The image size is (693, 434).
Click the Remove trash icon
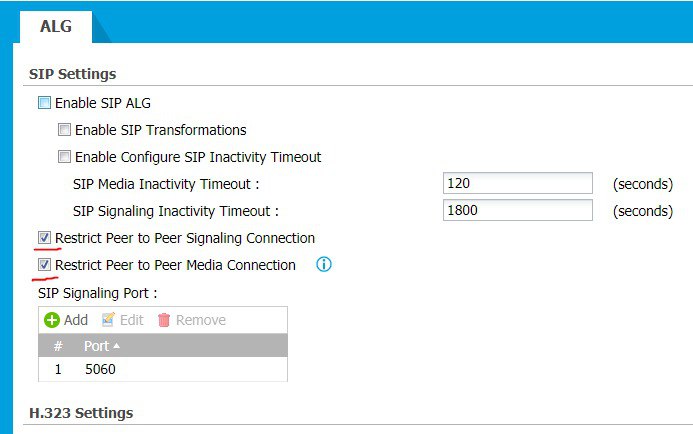coord(165,320)
